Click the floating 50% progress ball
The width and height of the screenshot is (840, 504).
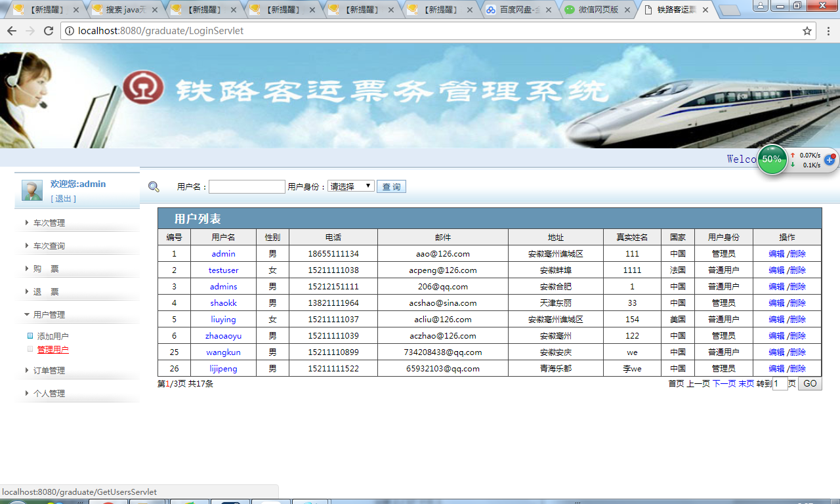pyautogui.click(x=772, y=159)
